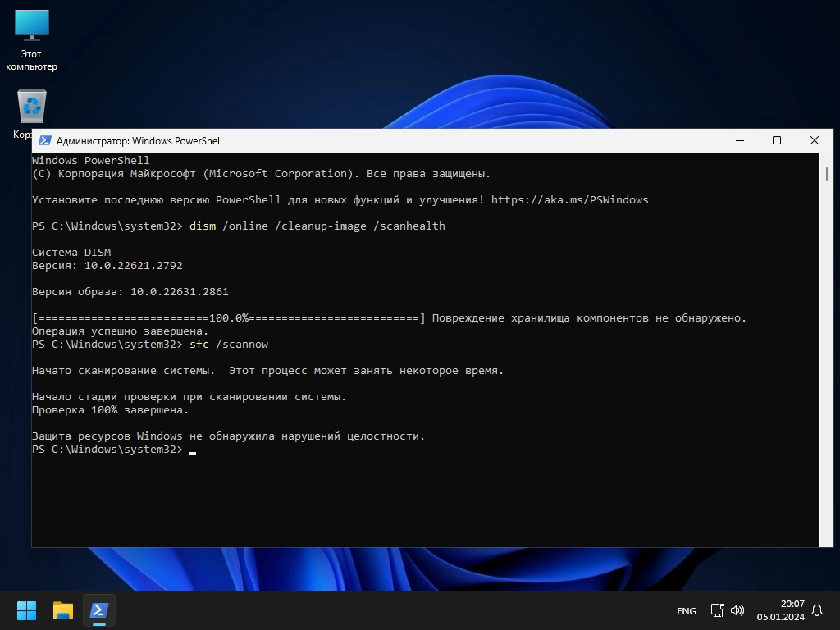Click the 'Версия: 10.0.22621.2792' line
840x630 pixels.
[107, 265]
